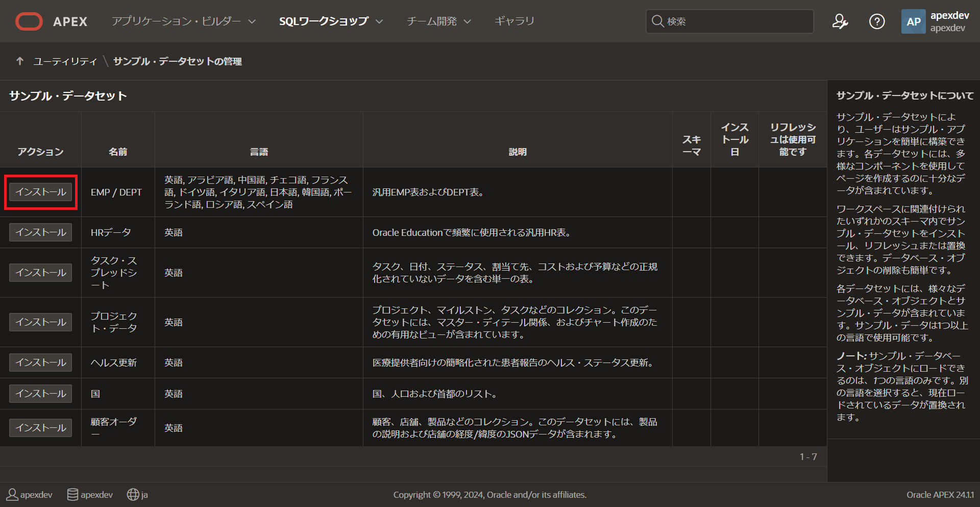
Task: Click the Oracle Education HR description
Action: click(x=472, y=232)
